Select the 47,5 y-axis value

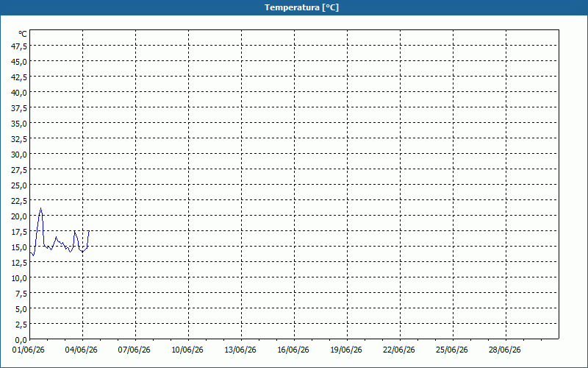20,46
